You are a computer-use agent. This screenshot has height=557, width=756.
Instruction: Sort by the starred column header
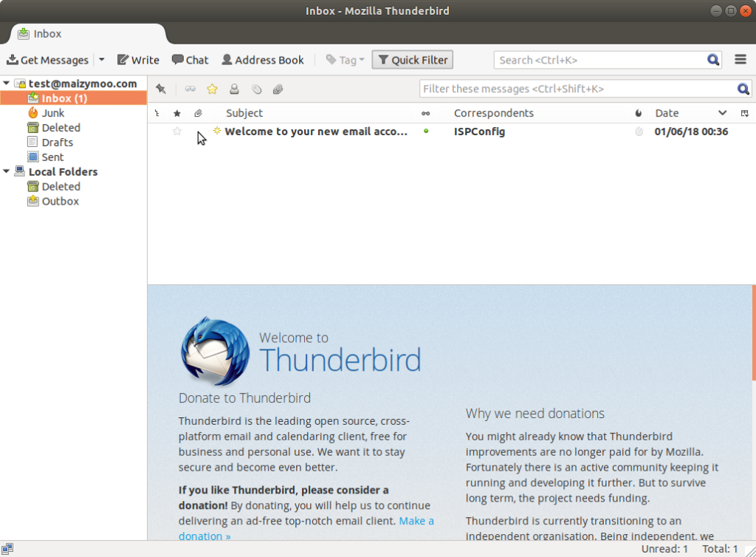pyautogui.click(x=177, y=113)
